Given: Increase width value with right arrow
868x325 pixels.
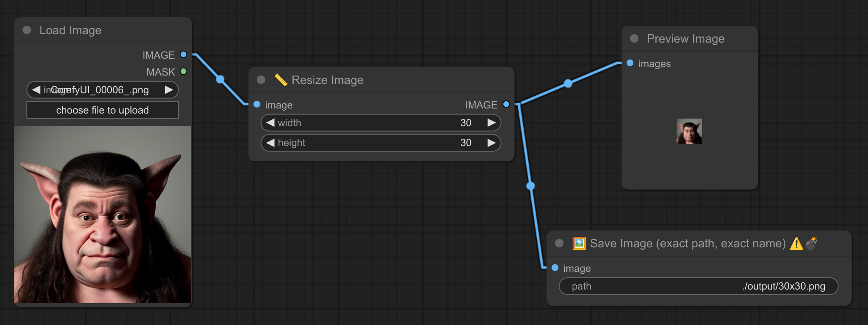Looking at the screenshot, I should click(491, 123).
